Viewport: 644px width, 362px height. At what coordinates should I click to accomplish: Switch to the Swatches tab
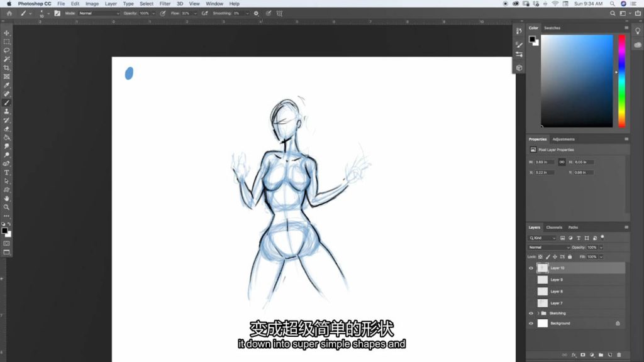pos(552,28)
